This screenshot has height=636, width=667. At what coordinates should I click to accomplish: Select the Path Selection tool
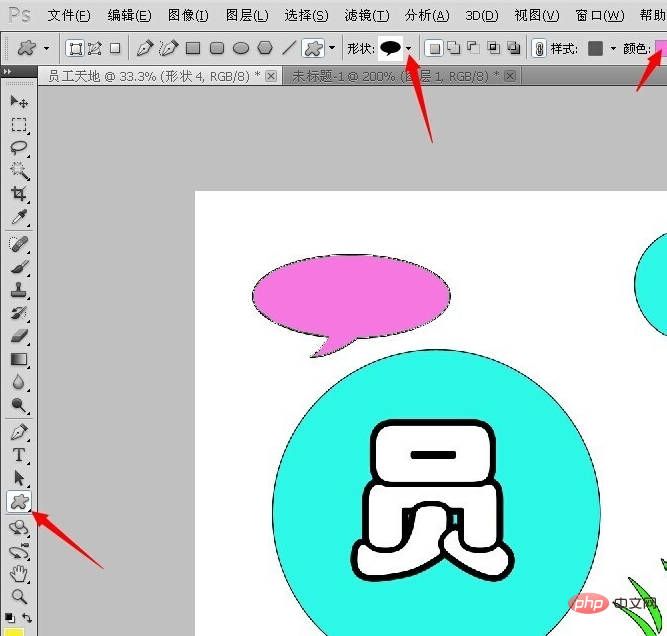[x=19, y=478]
